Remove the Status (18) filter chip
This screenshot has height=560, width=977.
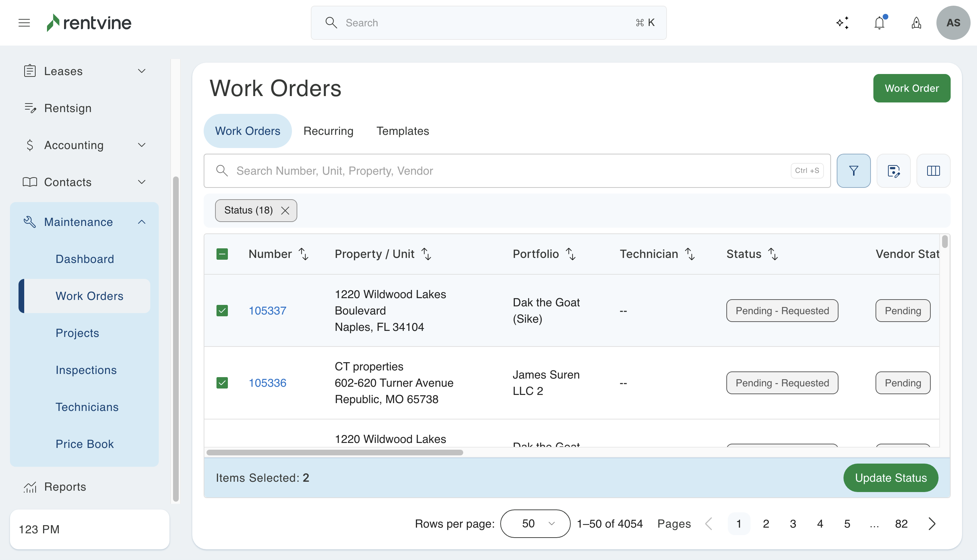click(285, 210)
